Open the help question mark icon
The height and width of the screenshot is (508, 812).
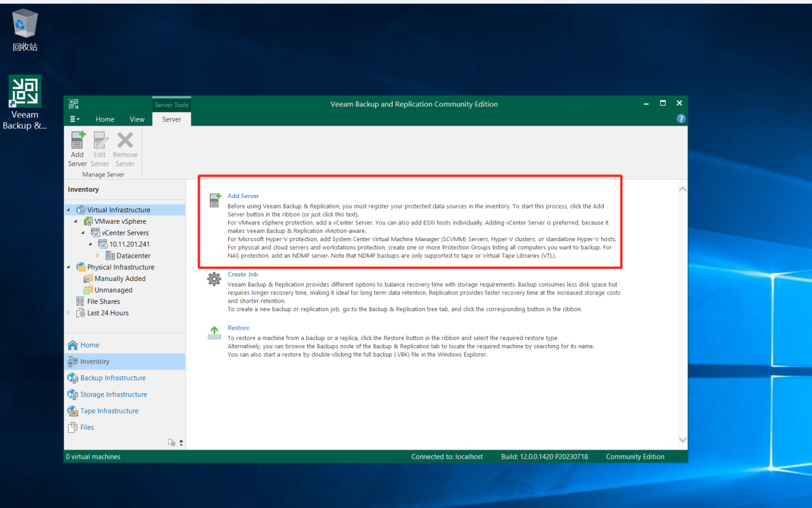pos(681,119)
